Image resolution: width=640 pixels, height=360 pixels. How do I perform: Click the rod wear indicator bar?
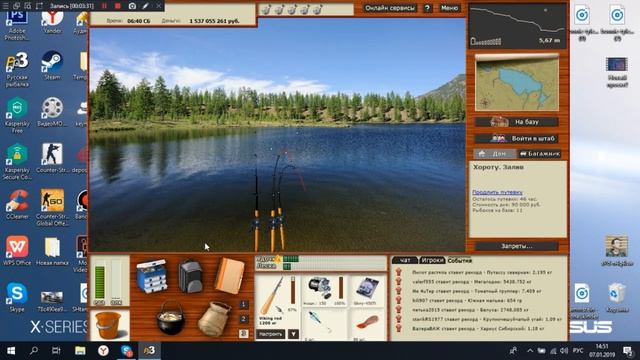click(x=293, y=290)
